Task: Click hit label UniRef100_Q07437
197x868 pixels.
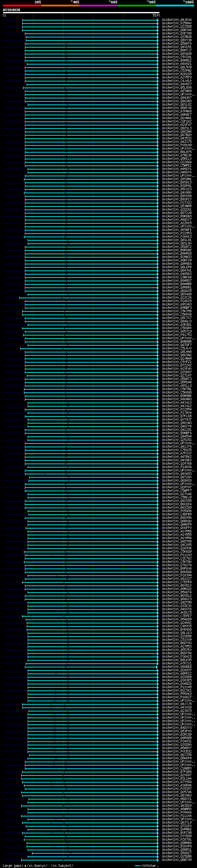Action: point(177,419)
